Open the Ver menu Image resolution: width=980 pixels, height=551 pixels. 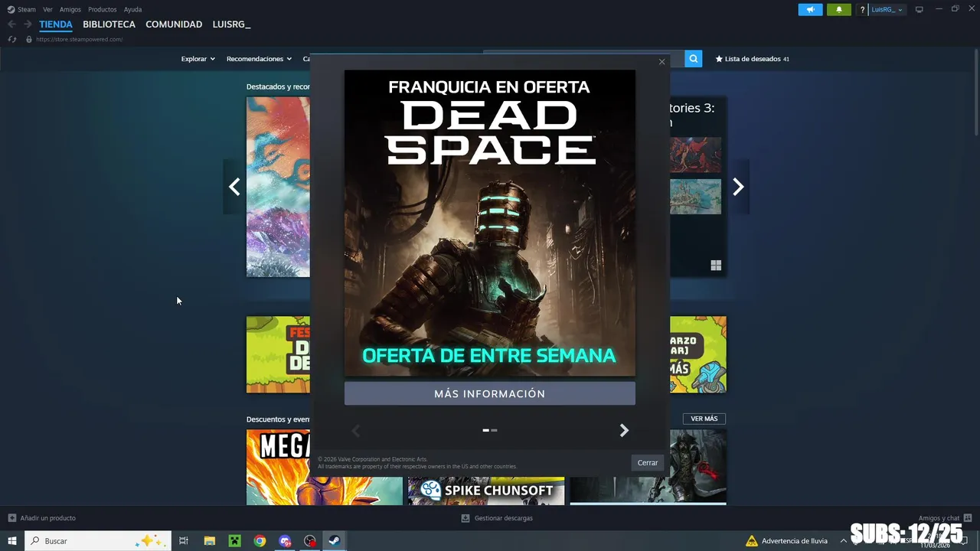[x=47, y=9]
